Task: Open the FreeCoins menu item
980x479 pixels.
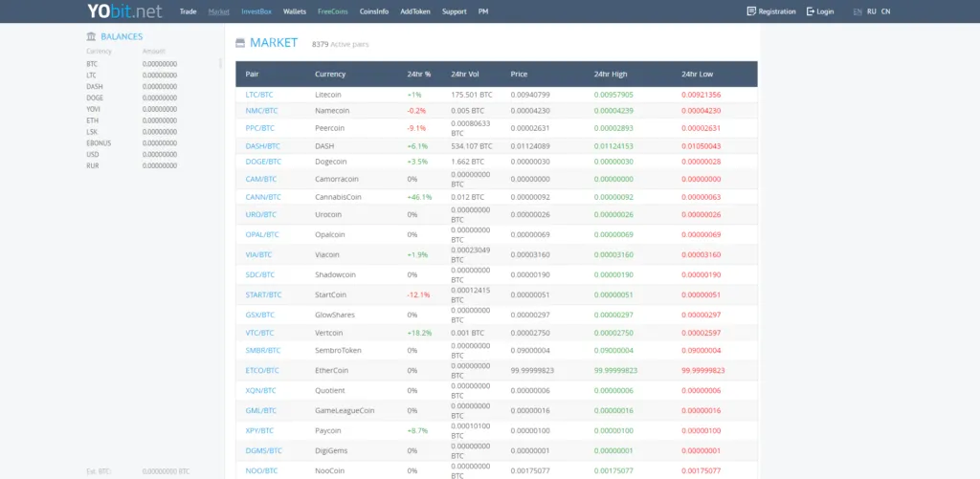Action: coord(332,11)
